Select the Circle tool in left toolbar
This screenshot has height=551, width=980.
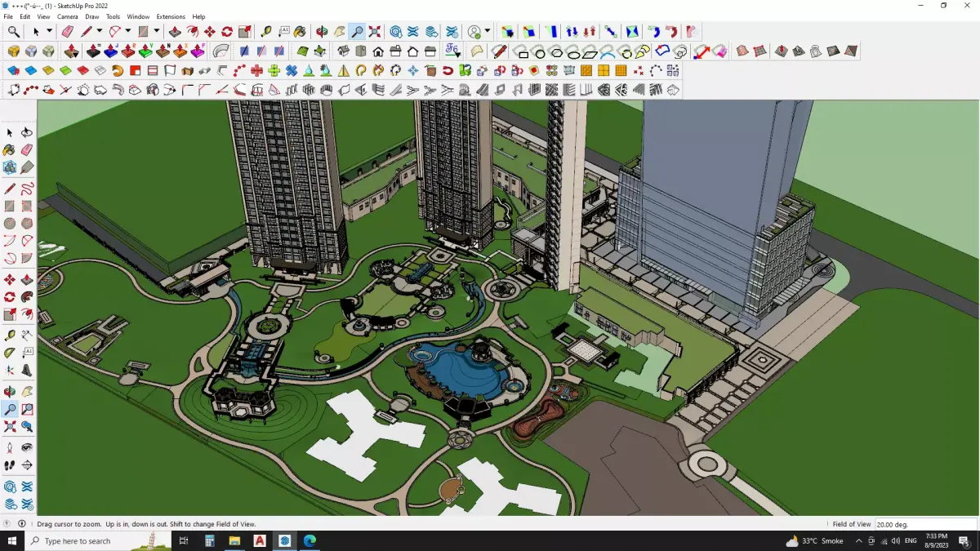tap(10, 223)
